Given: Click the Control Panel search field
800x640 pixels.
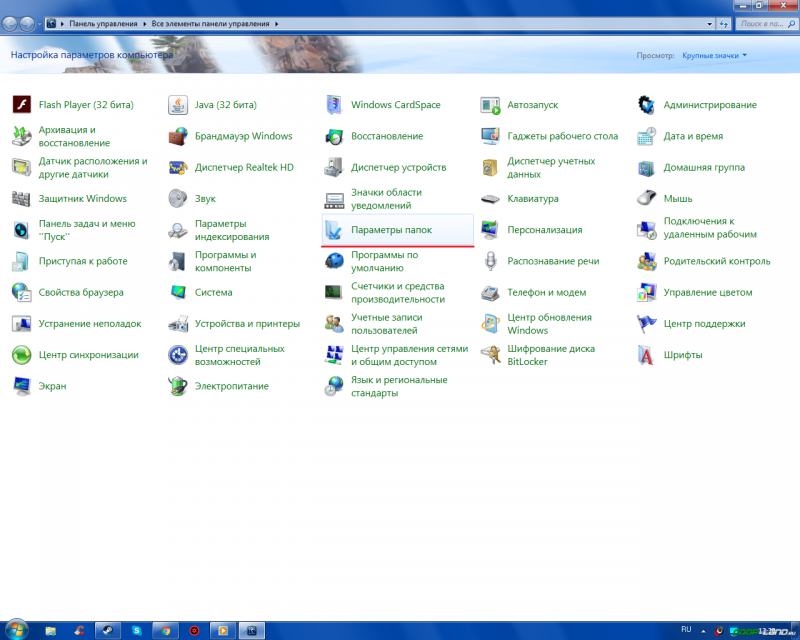Looking at the screenshot, I should coord(766,23).
